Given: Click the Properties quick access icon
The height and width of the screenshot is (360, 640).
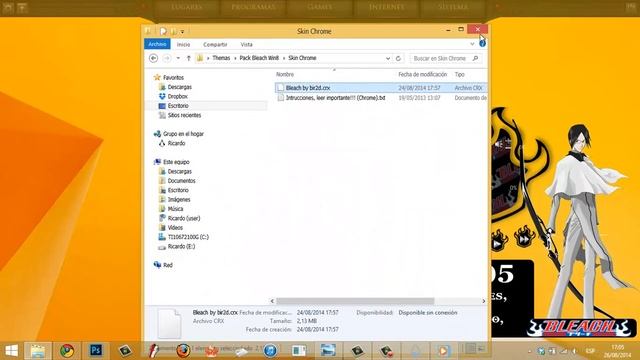Looking at the screenshot, I should (x=163, y=31).
